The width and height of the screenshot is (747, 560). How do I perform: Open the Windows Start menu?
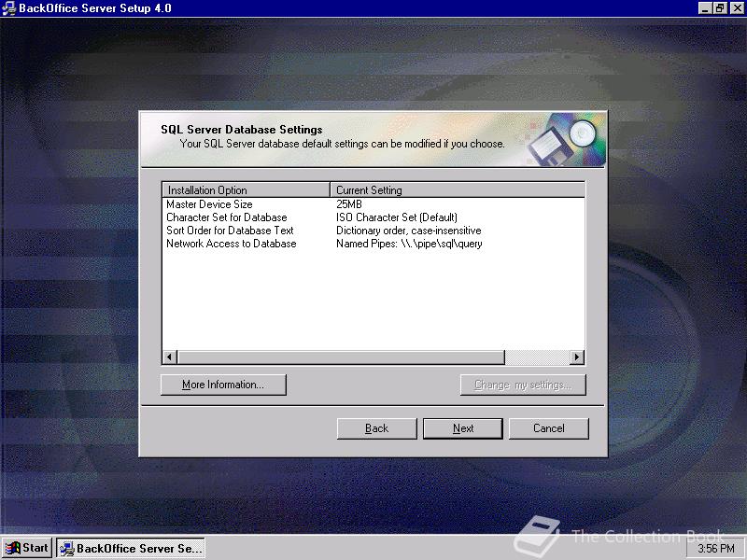[x=28, y=548]
